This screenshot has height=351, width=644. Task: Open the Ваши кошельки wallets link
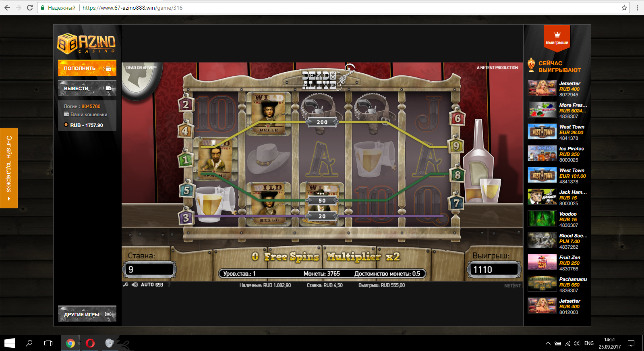coord(86,114)
